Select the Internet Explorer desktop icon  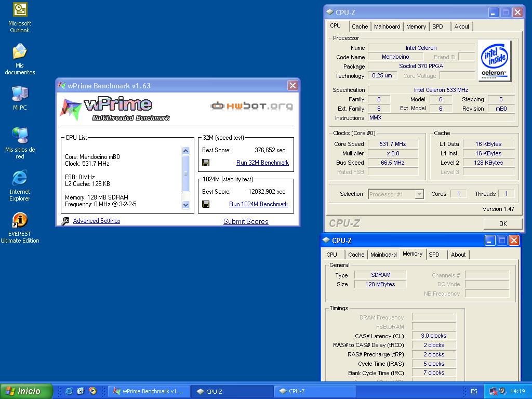[20, 186]
